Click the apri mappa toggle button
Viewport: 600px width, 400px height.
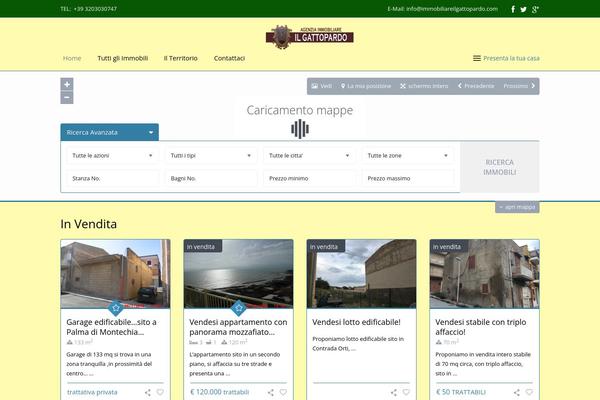point(517,207)
